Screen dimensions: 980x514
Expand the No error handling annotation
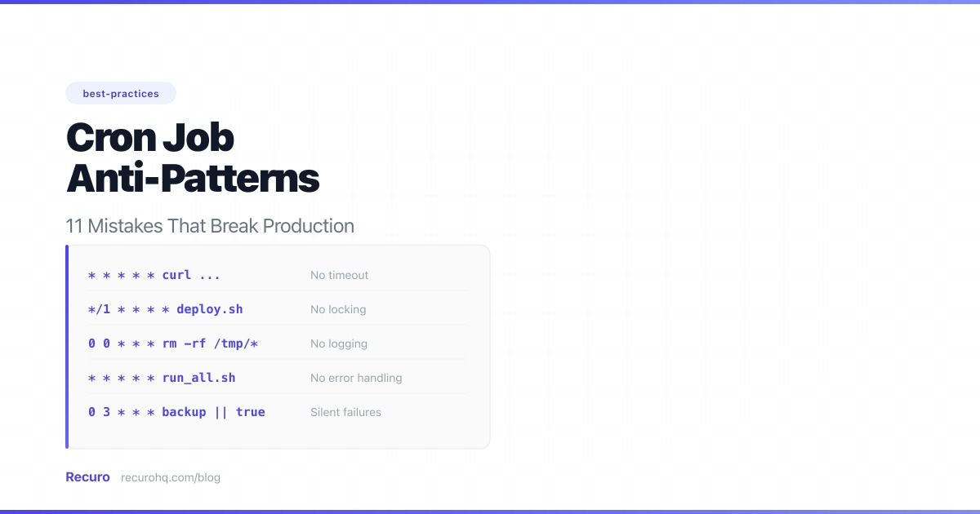(x=356, y=378)
